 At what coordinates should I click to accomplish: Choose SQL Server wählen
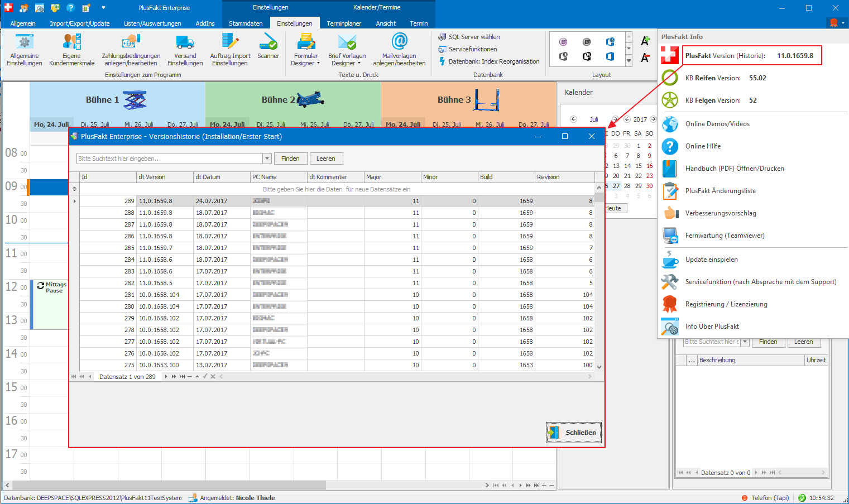point(469,37)
